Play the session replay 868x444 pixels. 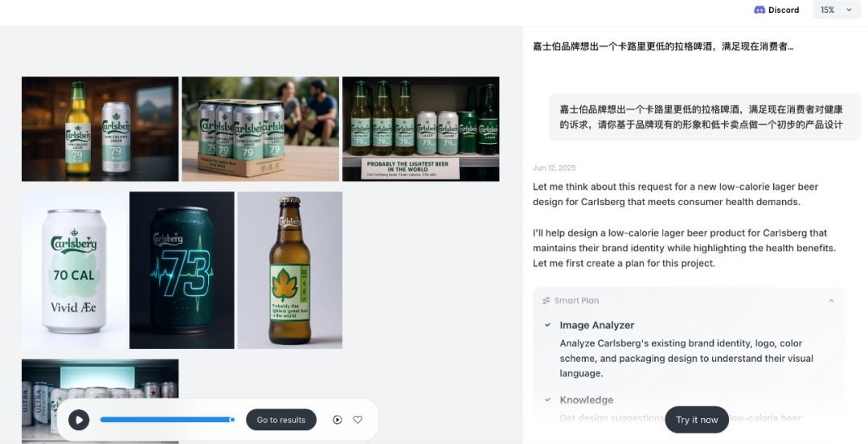[79, 420]
